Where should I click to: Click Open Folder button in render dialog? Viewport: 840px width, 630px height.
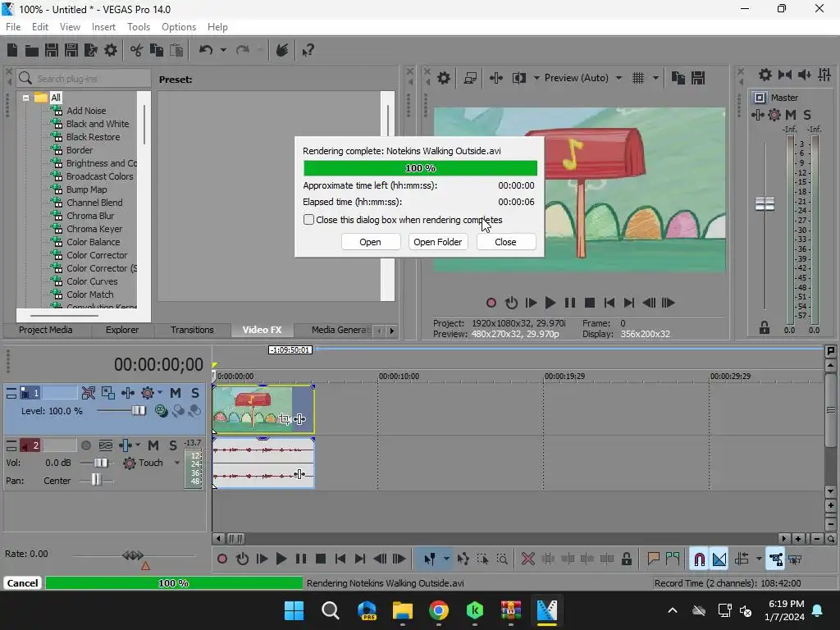(438, 242)
